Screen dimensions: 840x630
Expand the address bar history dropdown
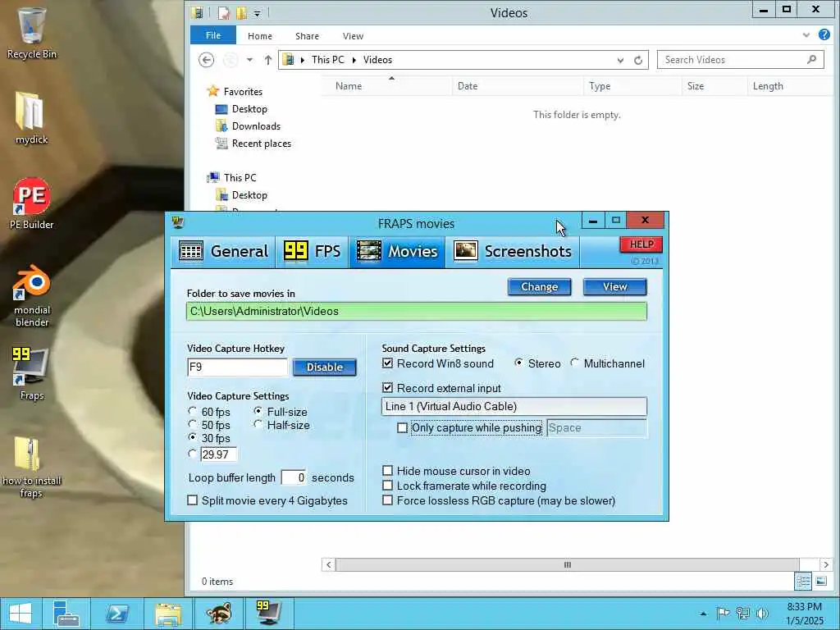click(x=620, y=60)
